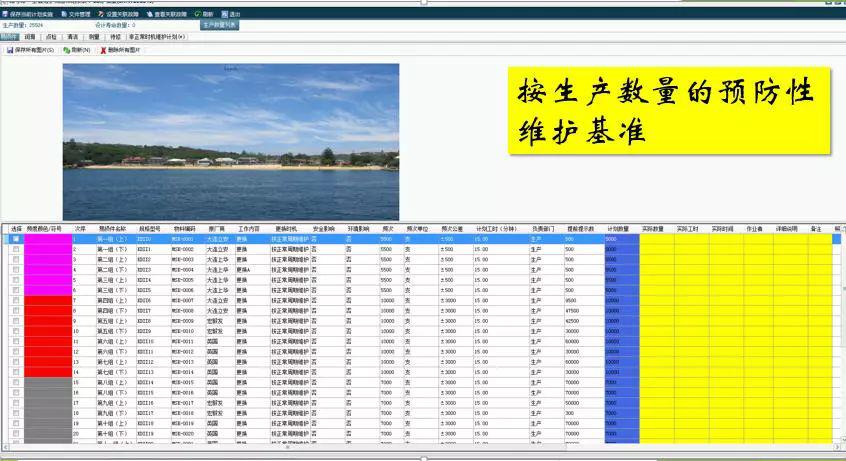Click the 退出 exit icon
The image size is (846, 461).
coord(225,14)
